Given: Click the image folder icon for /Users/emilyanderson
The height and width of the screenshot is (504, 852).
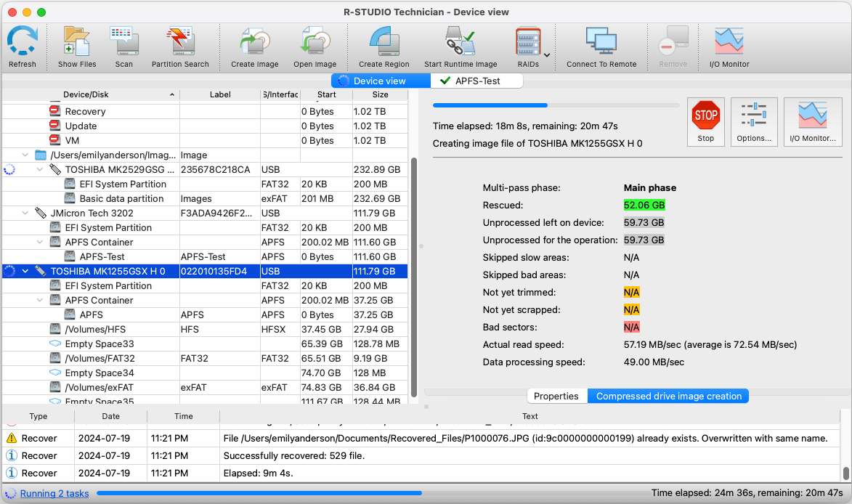Looking at the screenshot, I should [x=40, y=155].
